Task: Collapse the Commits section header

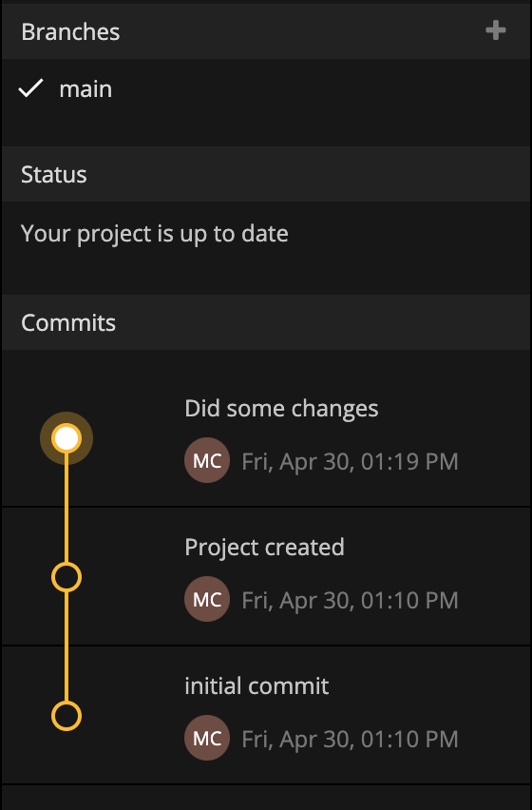Action: pyautogui.click(x=266, y=322)
